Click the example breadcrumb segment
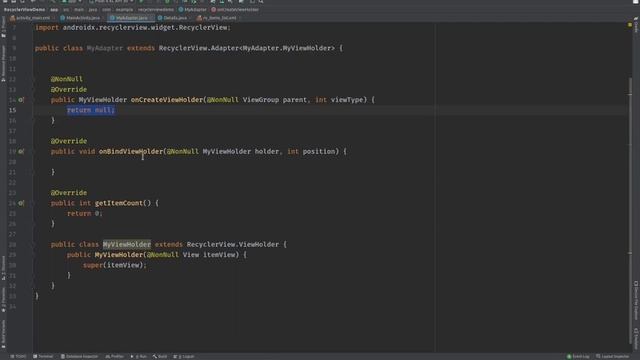Screen dimensions: 640x360 pyautogui.click(x=124, y=9)
